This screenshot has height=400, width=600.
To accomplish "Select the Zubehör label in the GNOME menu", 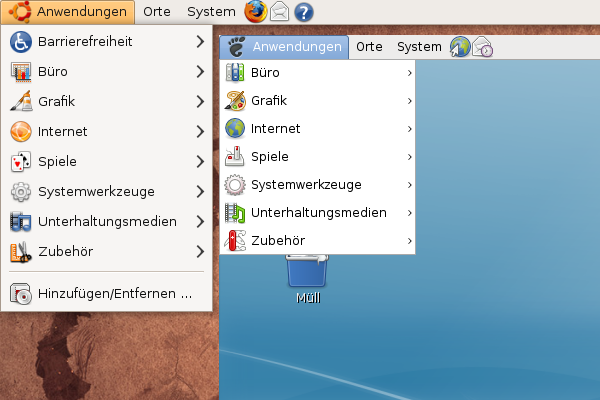I will (278, 241).
